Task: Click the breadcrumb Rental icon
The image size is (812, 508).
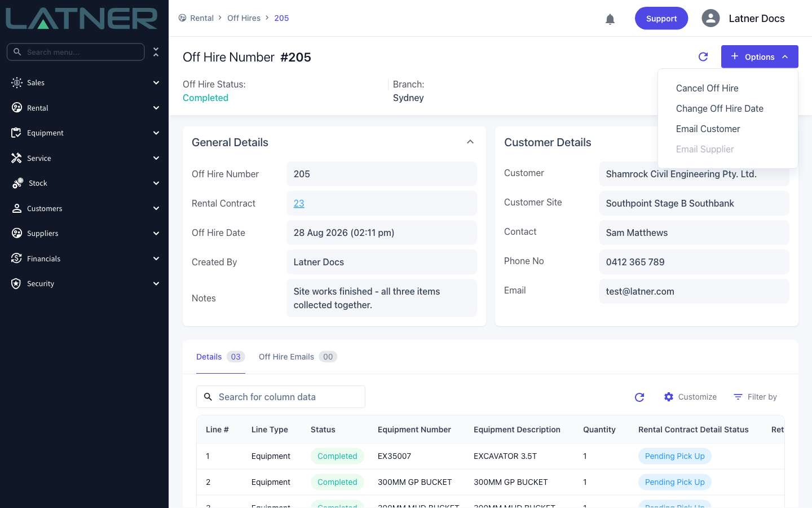Action: pos(182,18)
